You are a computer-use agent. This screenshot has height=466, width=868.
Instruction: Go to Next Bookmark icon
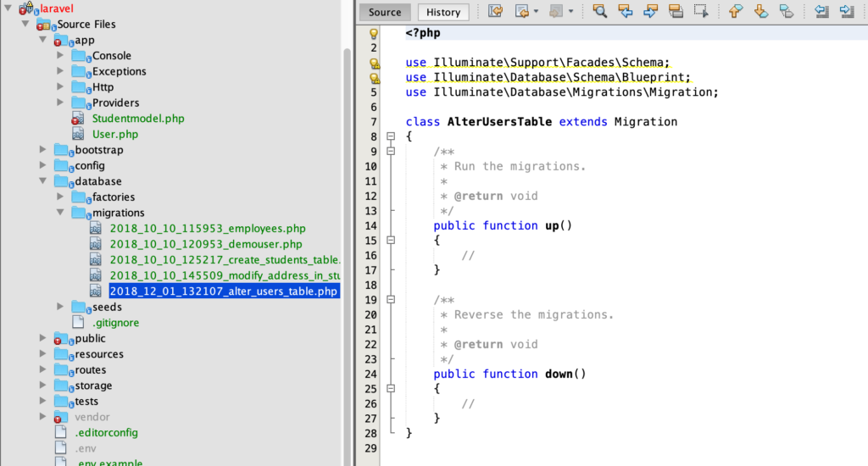(x=761, y=12)
